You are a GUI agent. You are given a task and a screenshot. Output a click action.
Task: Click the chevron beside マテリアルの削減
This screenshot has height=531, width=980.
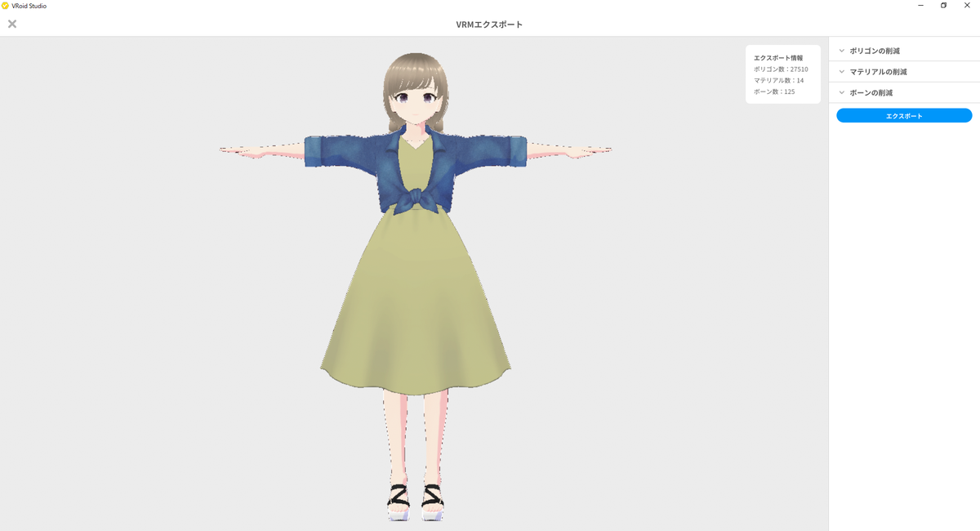coord(841,71)
